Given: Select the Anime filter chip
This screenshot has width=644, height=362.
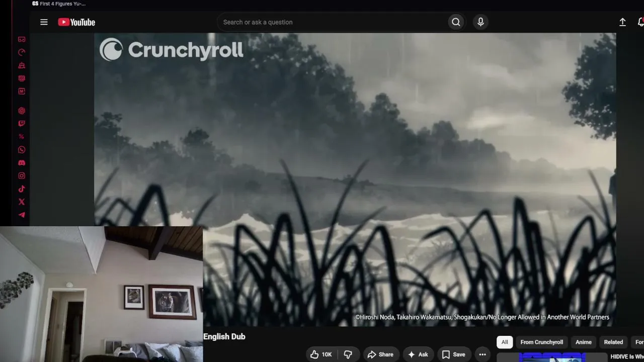Looking at the screenshot, I should pyautogui.click(x=584, y=342).
